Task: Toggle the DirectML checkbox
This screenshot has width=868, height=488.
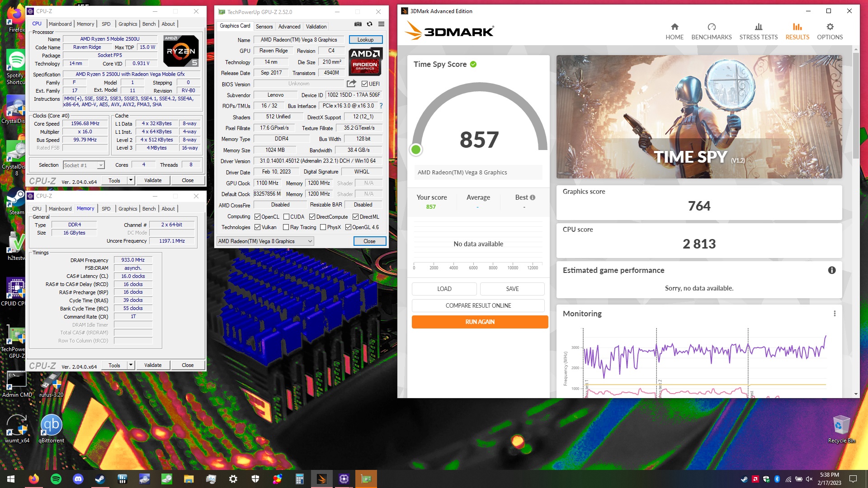Action: coord(355,217)
